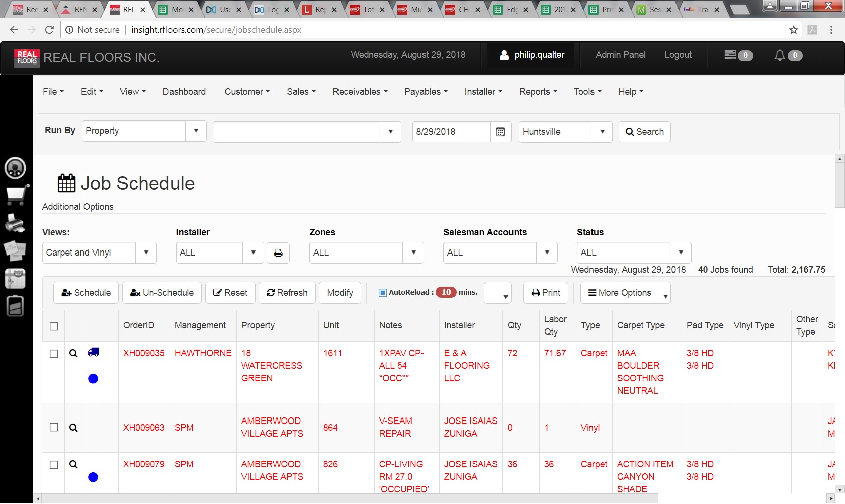845x504 pixels.
Task: Check the row checkbox for XH009063
Action: (54, 427)
